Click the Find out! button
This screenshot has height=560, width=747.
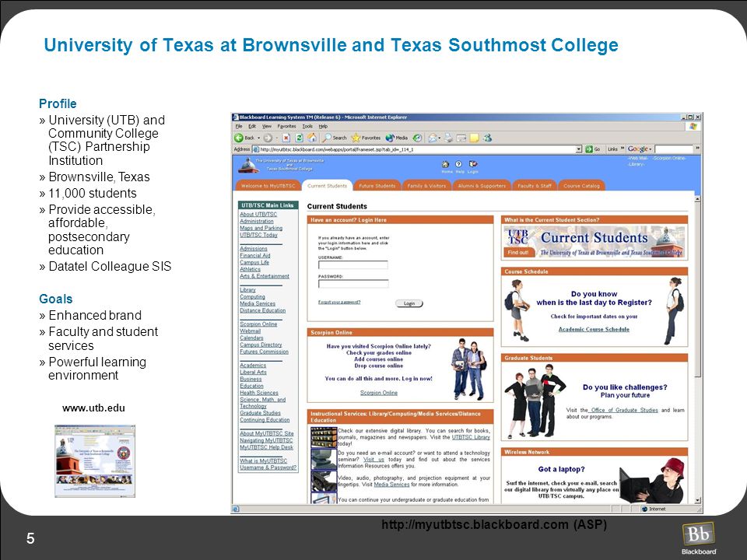[x=518, y=252]
